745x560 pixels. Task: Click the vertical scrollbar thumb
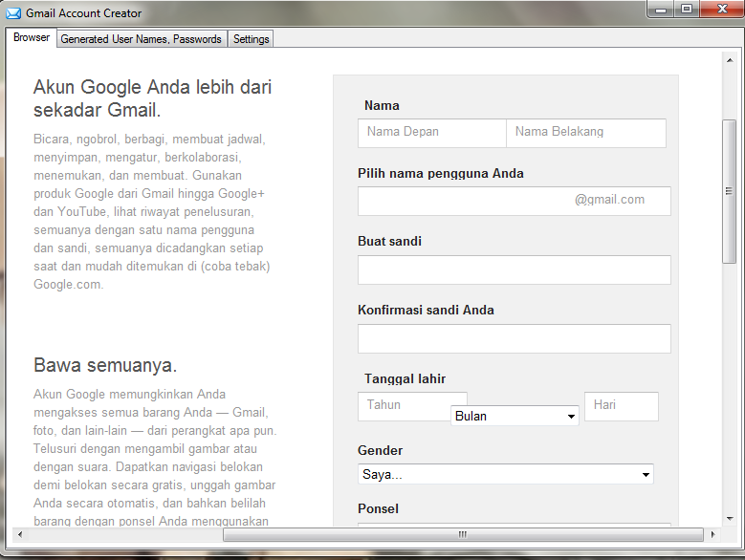point(729,191)
